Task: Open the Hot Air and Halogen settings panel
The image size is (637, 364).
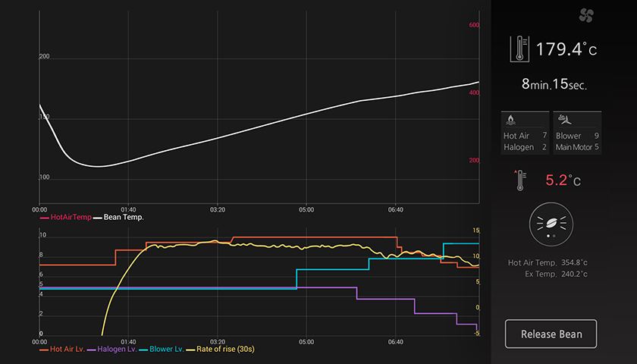Action: point(525,133)
